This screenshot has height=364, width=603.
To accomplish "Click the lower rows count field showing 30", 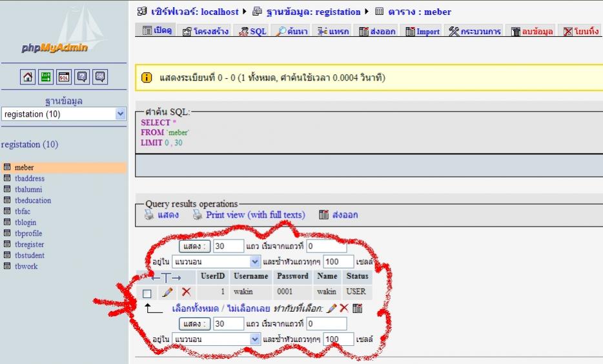I will tap(229, 323).
